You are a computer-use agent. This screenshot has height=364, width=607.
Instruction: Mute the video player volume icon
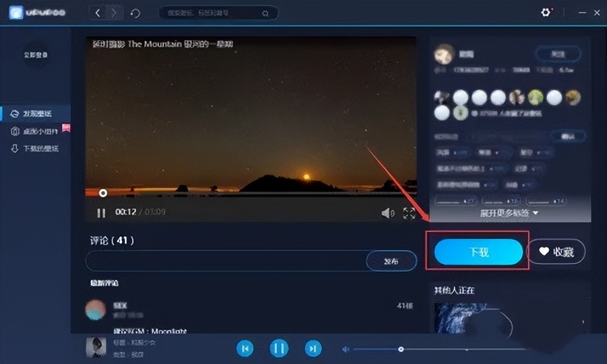[x=388, y=212]
